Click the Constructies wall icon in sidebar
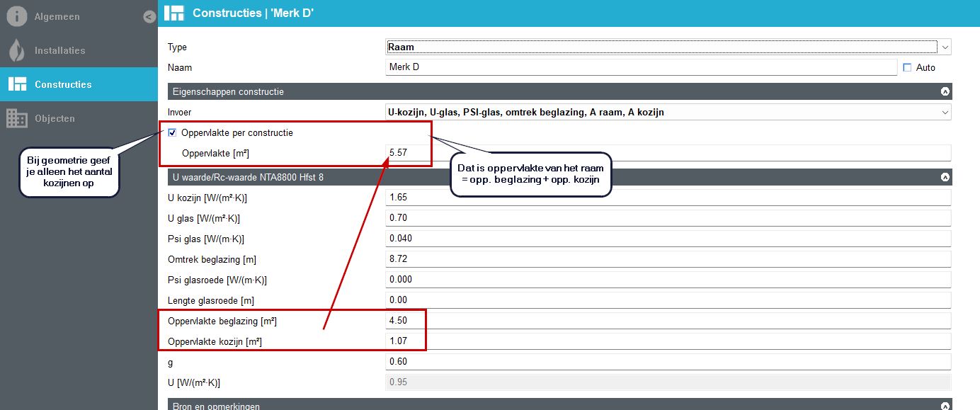This screenshot has height=410, width=980. (x=17, y=84)
